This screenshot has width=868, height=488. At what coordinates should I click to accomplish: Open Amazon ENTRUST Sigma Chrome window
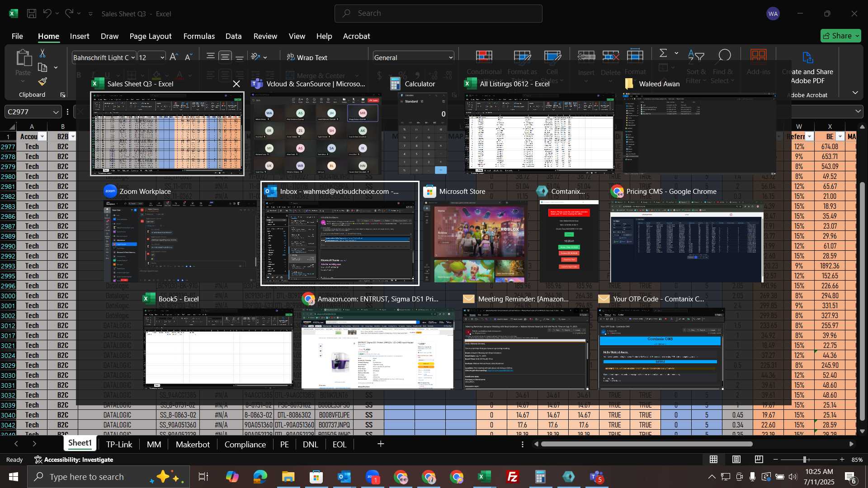coord(377,349)
